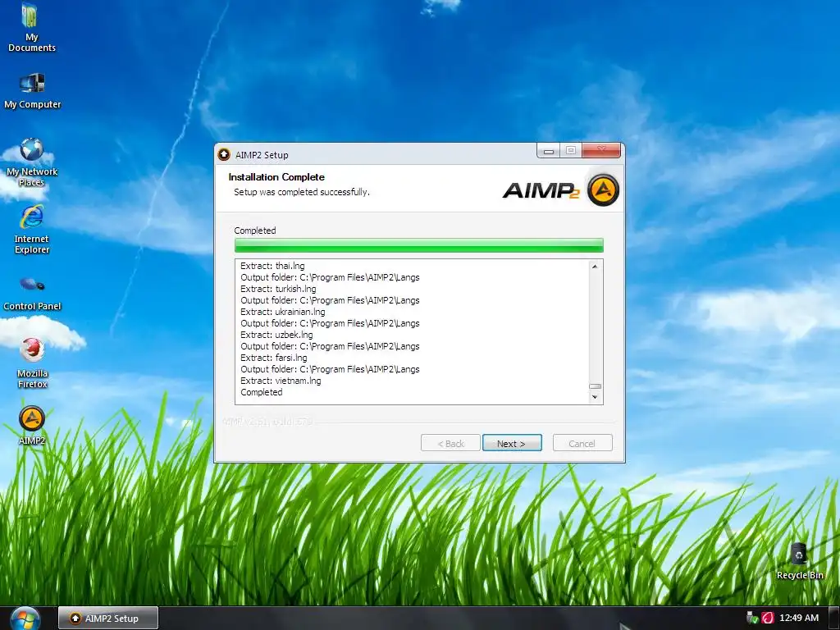Image resolution: width=840 pixels, height=630 pixels.
Task: Click the log scrollbar up arrow
Action: 595,267
